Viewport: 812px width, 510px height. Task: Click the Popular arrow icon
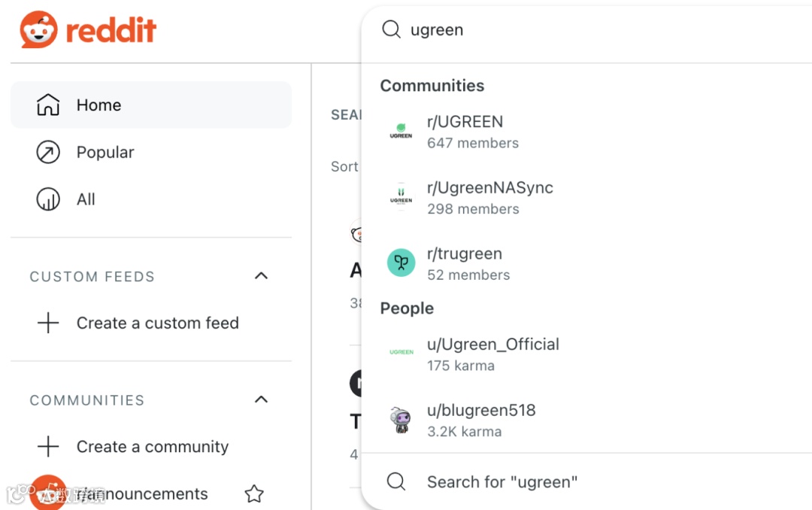pos(48,153)
